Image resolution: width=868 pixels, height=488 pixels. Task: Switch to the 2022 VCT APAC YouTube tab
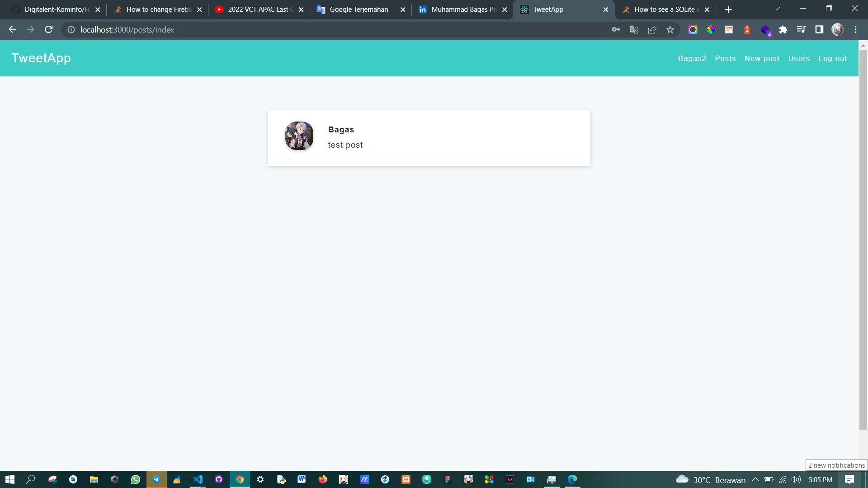[x=258, y=9]
